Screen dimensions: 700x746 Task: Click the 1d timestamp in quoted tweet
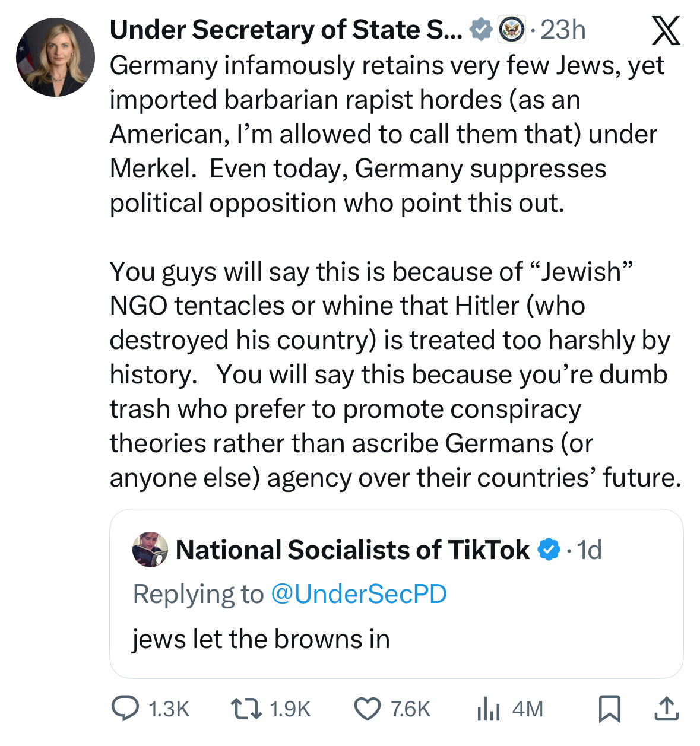coord(590,550)
